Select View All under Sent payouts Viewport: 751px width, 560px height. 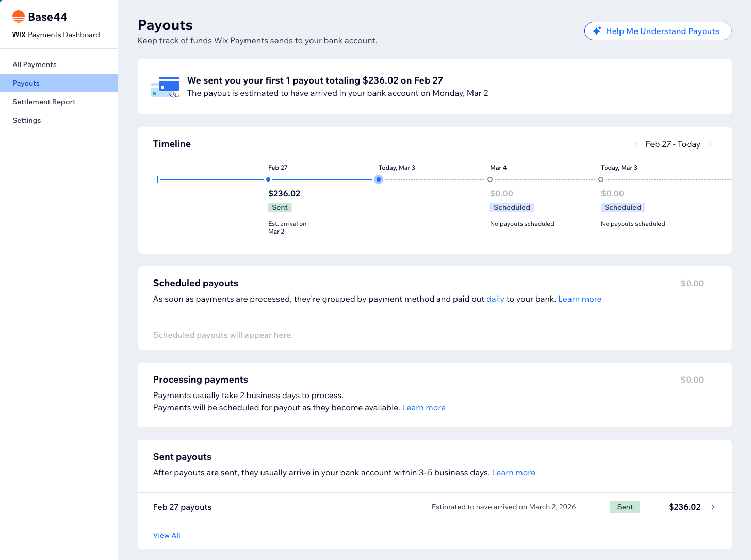167,535
